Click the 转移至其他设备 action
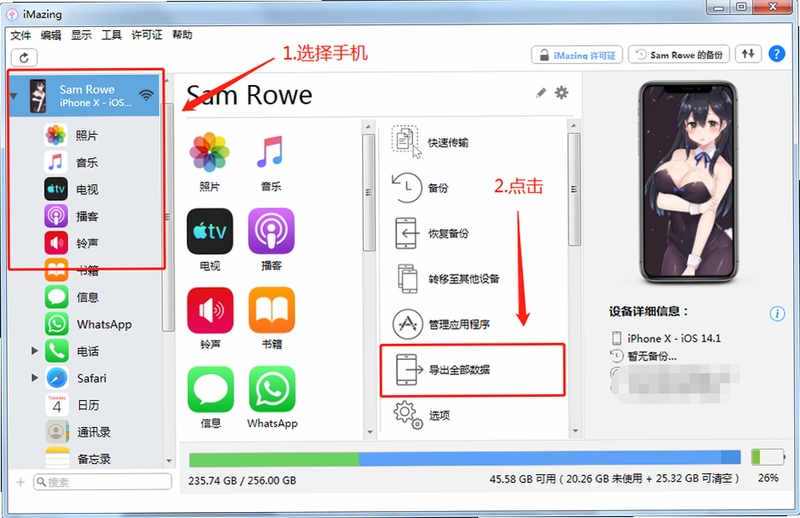Viewport: 800px width, 518px height. tap(447, 279)
